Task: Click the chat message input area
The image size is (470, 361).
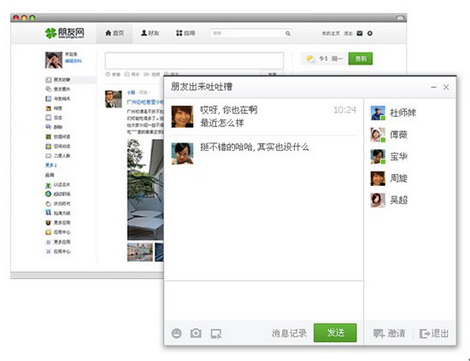Action: [264, 301]
